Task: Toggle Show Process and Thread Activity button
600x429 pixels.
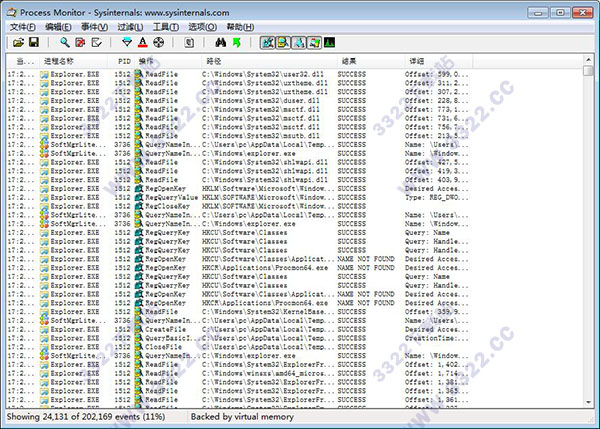Action: pyautogui.click(x=314, y=42)
